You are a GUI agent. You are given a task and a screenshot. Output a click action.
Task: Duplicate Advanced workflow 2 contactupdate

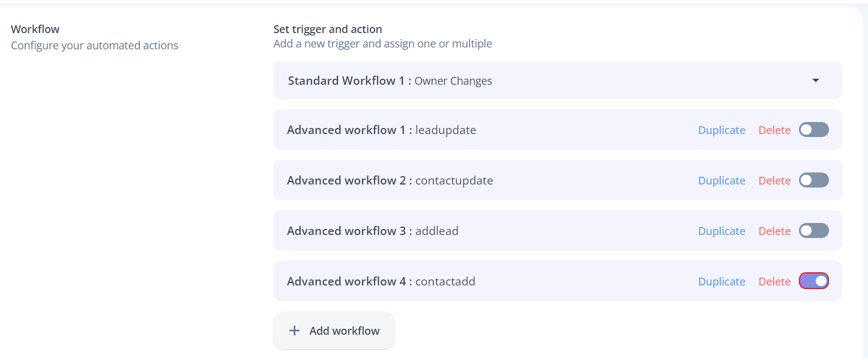[722, 180]
